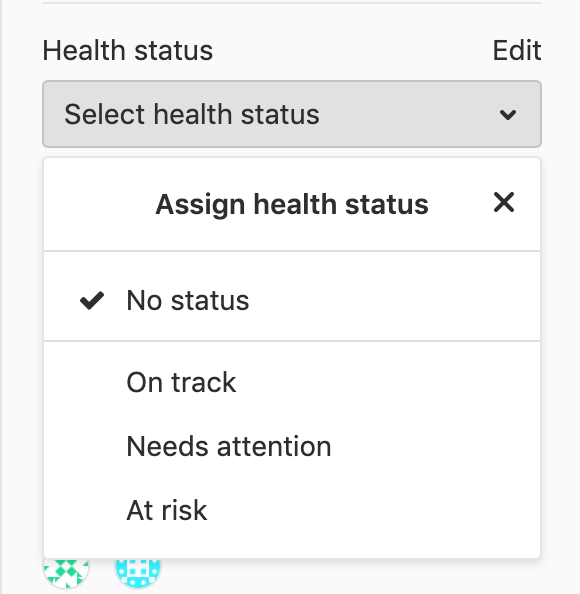The height and width of the screenshot is (594, 580).
Task: Set health status to Needs attention
Action: pyautogui.click(x=292, y=446)
